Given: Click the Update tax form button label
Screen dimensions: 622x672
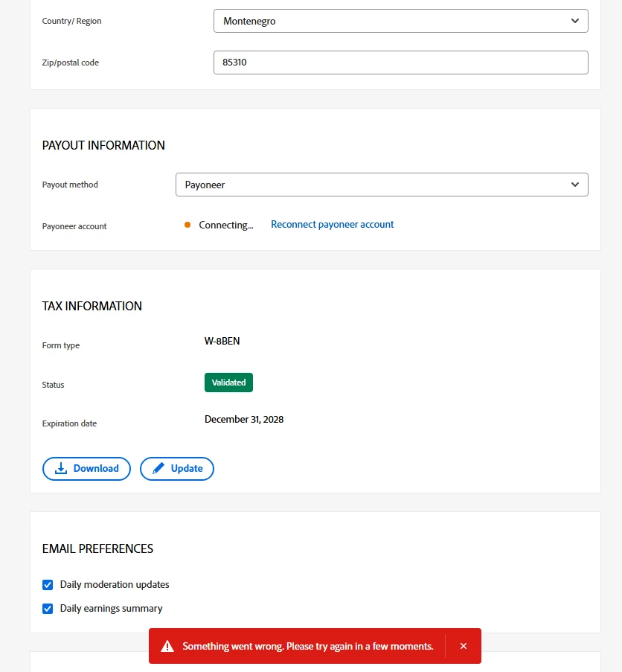Looking at the screenshot, I should [187, 468].
